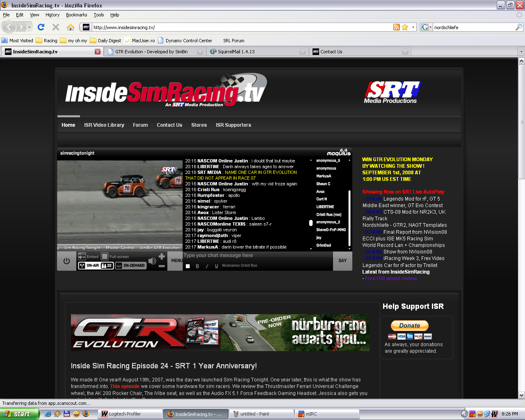Image resolution: width=525 pixels, height=420 pixels.
Task: Launch Firefox from the quick launch bar
Action: (x=86, y=414)
